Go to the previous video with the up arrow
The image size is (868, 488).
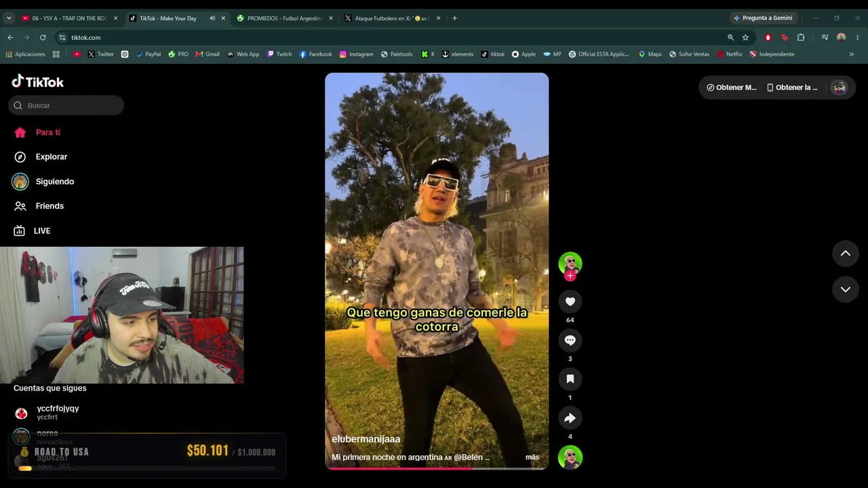846,253
